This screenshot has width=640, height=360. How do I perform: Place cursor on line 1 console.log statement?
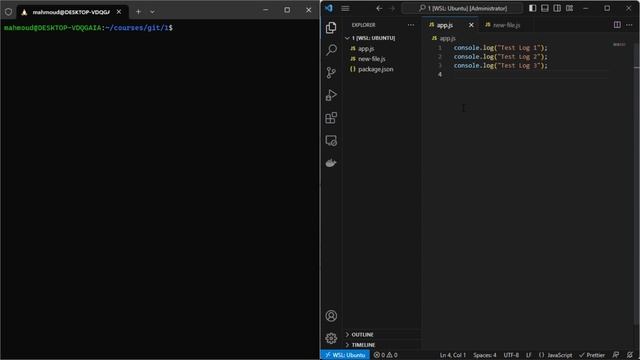500,48
